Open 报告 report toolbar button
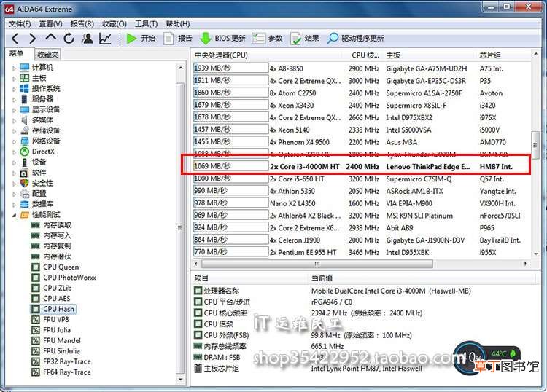 coord(178,39)
